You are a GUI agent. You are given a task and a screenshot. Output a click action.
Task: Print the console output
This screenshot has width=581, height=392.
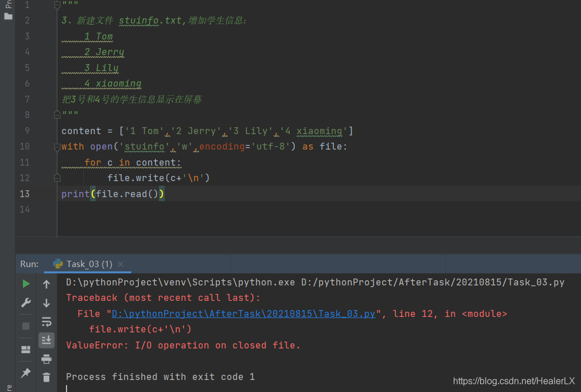[46, 359]
